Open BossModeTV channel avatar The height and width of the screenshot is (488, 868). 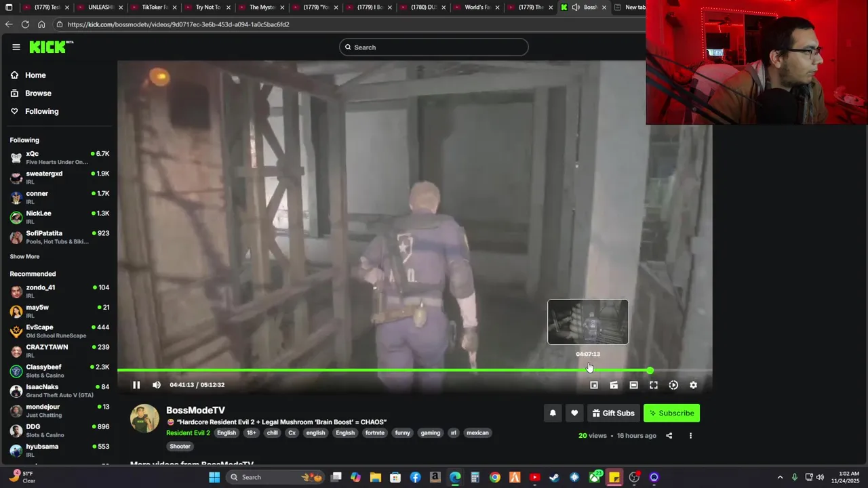144,419
